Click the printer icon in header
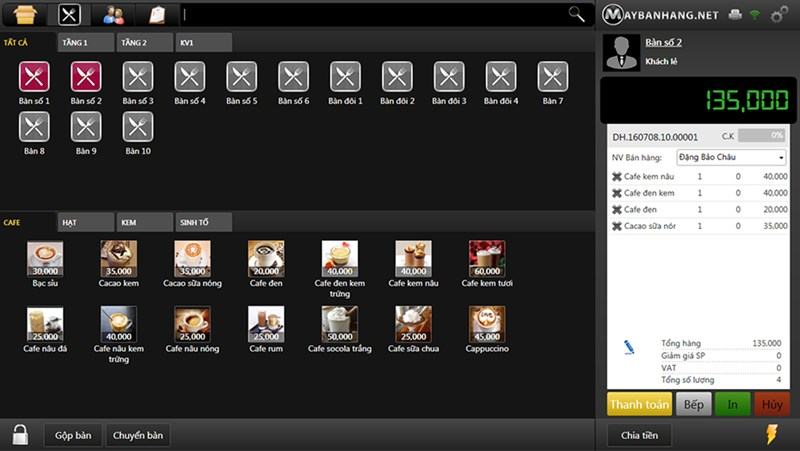The image size is (800, 451). click(x=735, y=15)
